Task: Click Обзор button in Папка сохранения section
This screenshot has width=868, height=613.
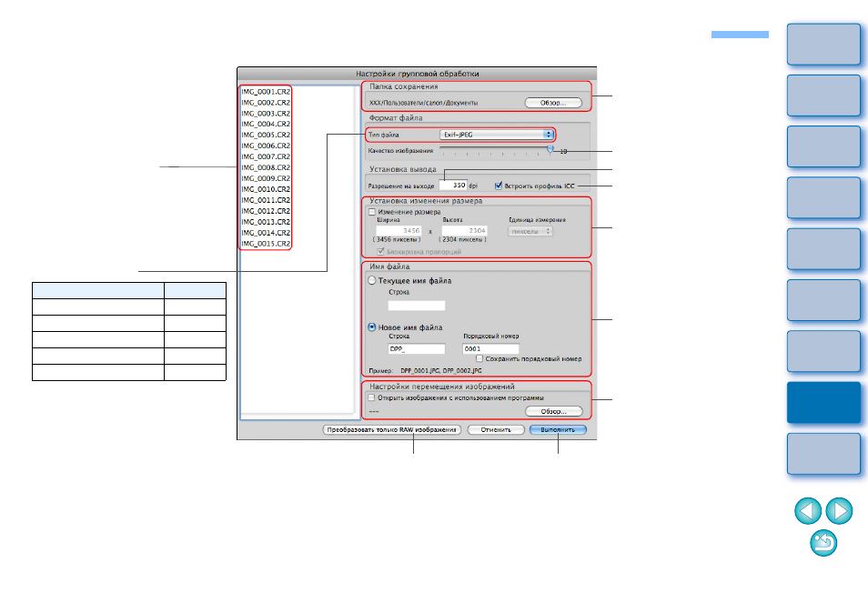Action: coord(553,103)
